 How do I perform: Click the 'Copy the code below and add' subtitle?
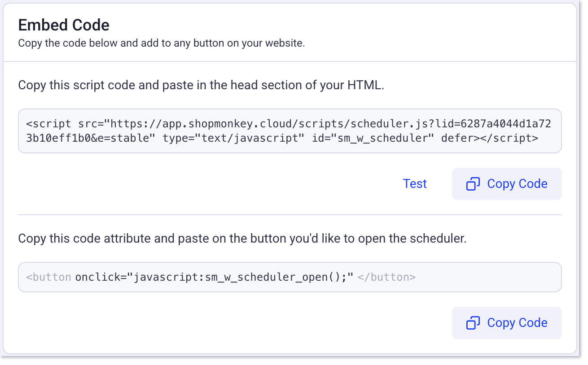coord(162,44)
